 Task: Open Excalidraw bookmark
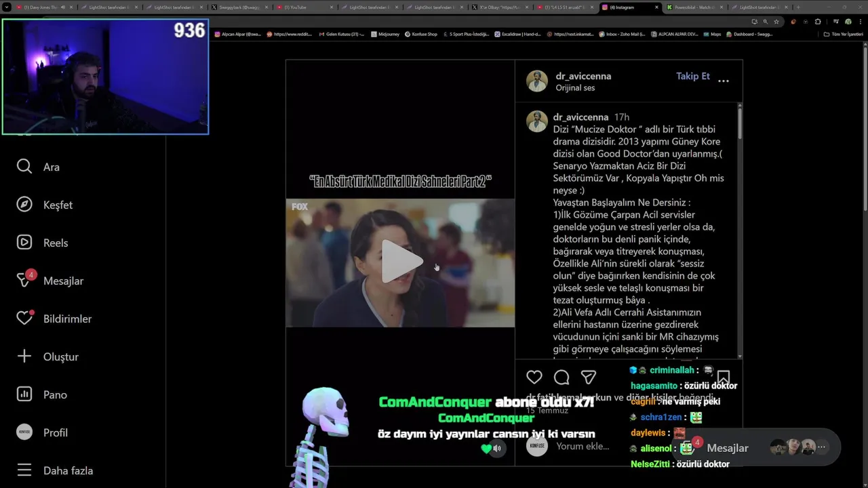(518, 34)
